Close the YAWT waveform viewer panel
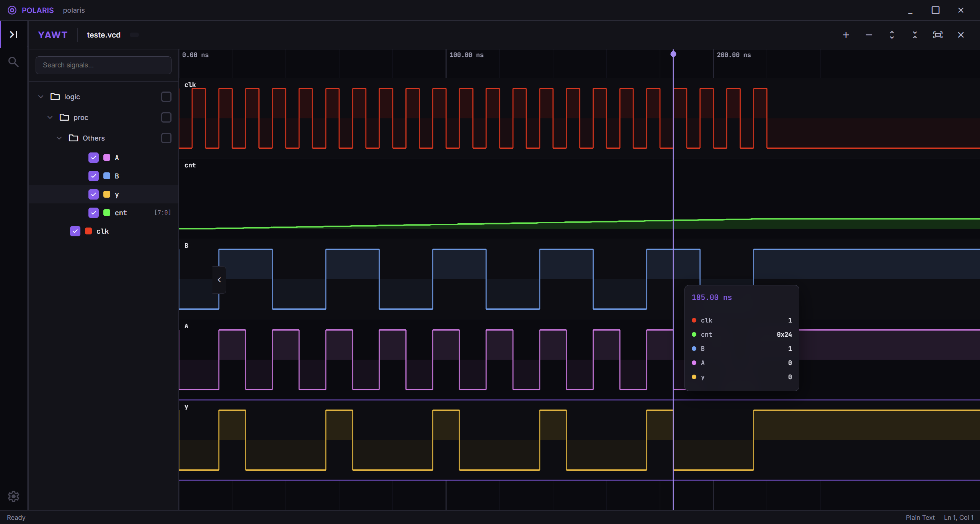Screen dimensions: 980x524 (x=961, y=35)
